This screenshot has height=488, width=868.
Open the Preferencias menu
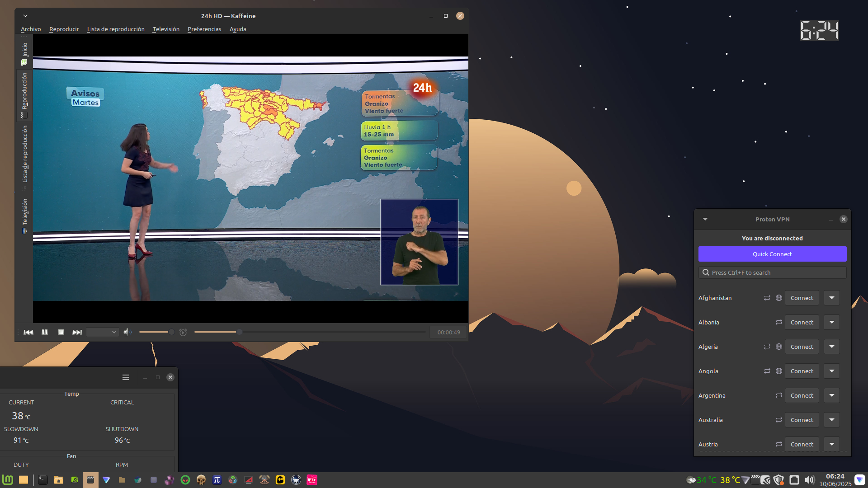click(204, 29)
